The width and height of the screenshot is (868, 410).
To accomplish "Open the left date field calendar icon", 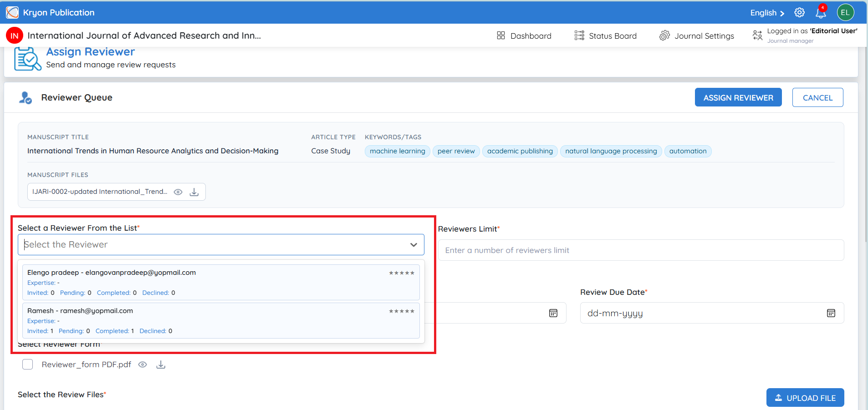I will click(x=553, y=313).
